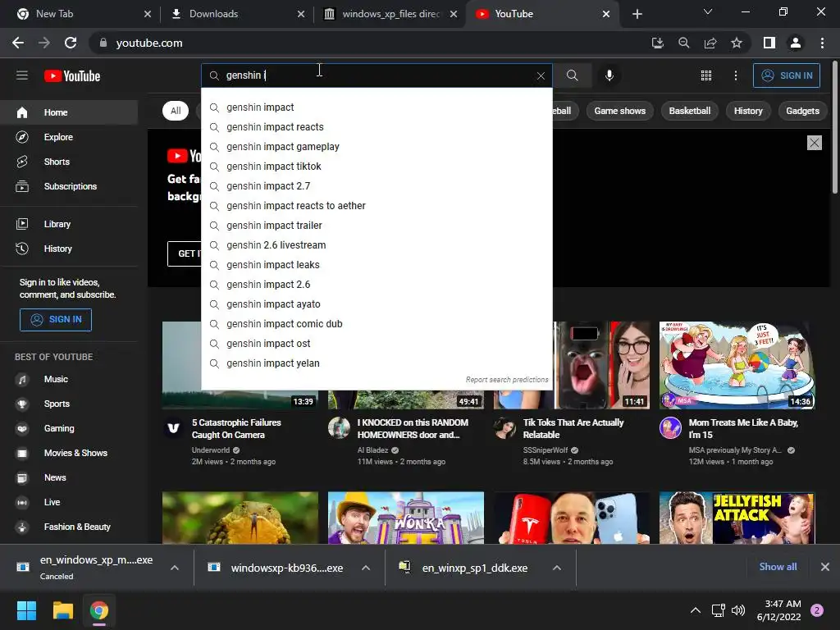Click Show all downloads

pos(778,567)
